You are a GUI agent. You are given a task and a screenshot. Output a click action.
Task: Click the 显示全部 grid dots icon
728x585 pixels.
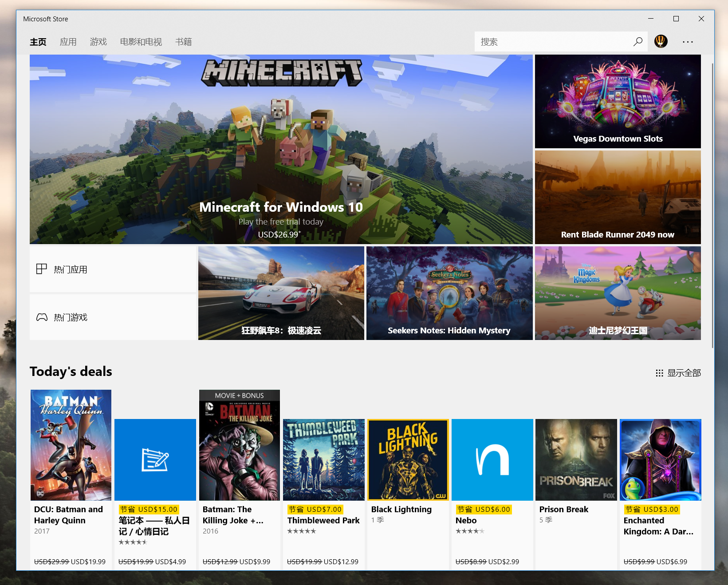point(660,373)
